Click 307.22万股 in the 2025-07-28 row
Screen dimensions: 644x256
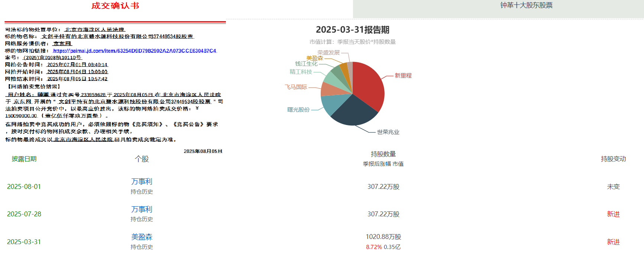pos(383,214)
